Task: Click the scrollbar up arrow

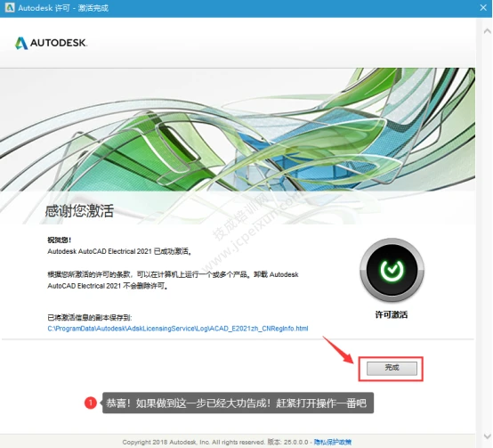Action: (x=487, y=31)
